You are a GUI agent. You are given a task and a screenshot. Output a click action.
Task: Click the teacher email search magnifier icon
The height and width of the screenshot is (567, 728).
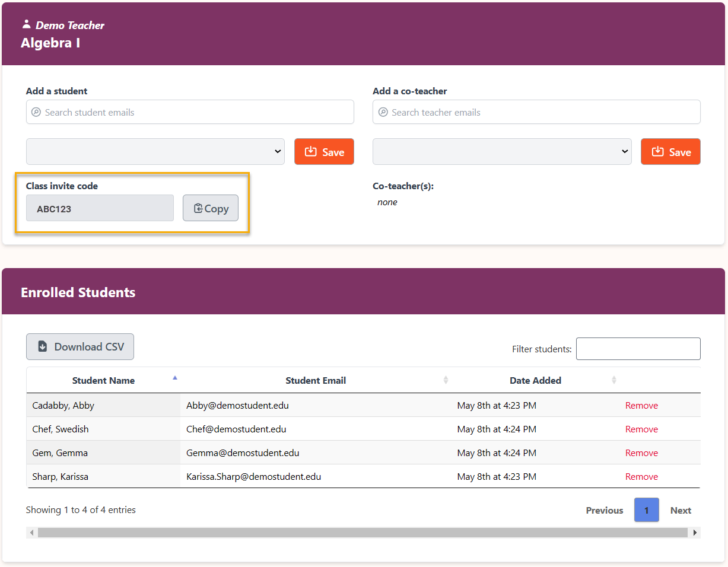tap(383, 112)
